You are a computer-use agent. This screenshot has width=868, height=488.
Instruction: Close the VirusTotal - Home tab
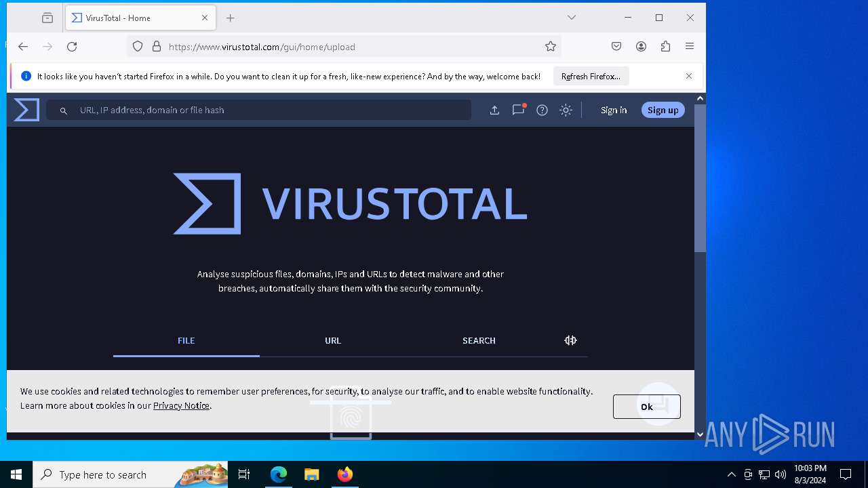(205, 18)
